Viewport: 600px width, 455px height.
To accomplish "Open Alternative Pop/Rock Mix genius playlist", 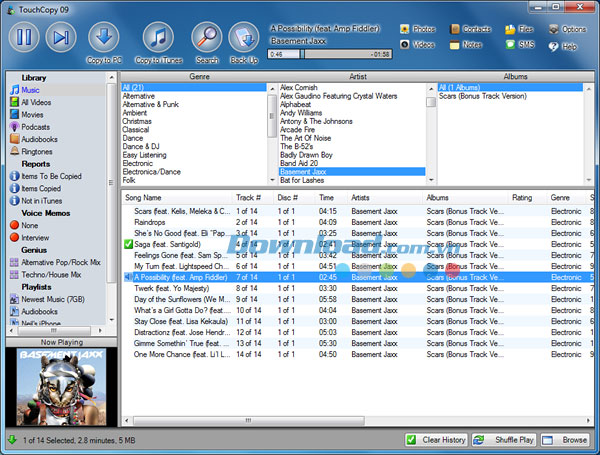I will [x=60, y=262].
